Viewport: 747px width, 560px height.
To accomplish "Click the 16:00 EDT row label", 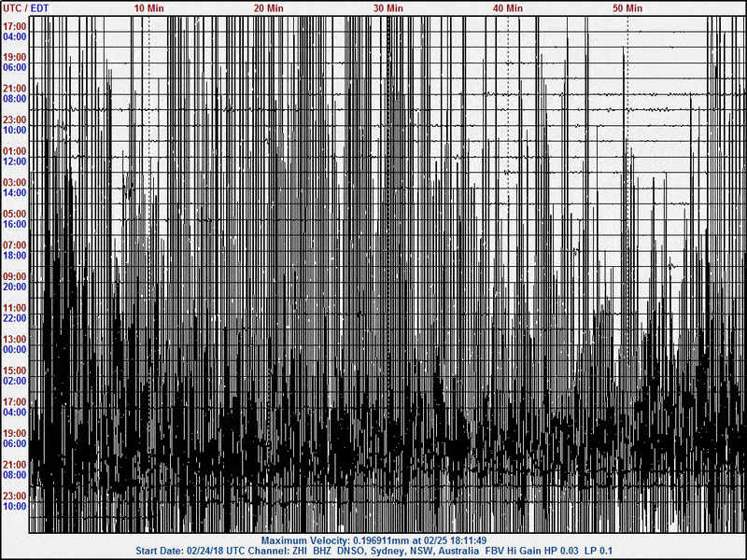I will pos(15,224).
